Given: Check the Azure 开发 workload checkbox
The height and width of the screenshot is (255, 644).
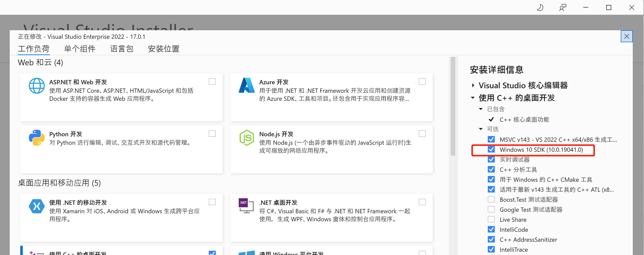Looking at the screenshot, I should 422,82.
